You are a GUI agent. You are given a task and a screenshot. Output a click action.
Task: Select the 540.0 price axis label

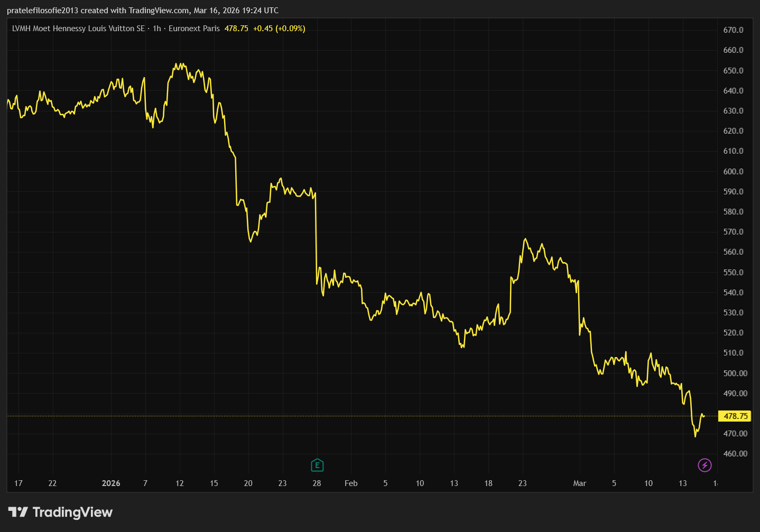[733, 293]
